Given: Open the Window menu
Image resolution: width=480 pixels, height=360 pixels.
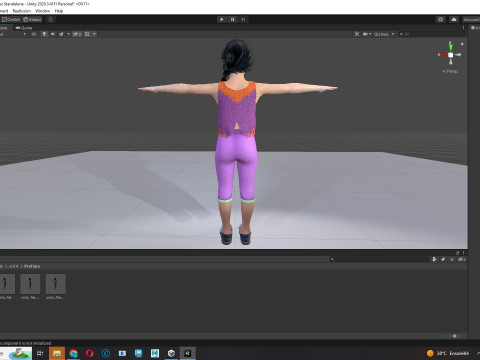Looking at the screenshot, I should [x=42, y=11].
